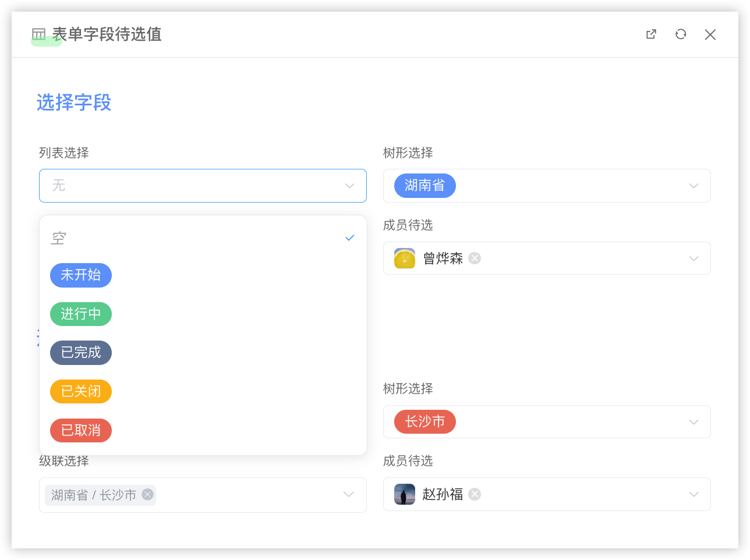Open the 树形选择 dropdown showing 长沙市
750x560 pixels.
(694, 422)
